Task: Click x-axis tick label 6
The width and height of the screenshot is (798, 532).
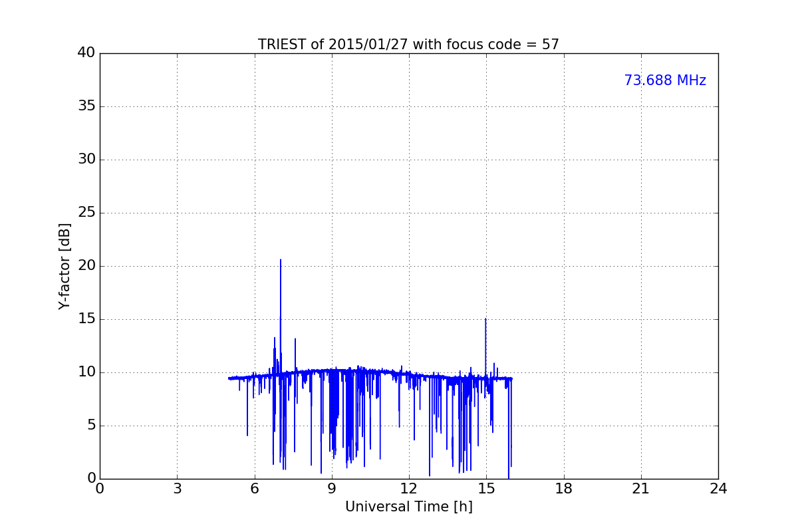Action: pos(254,489)
